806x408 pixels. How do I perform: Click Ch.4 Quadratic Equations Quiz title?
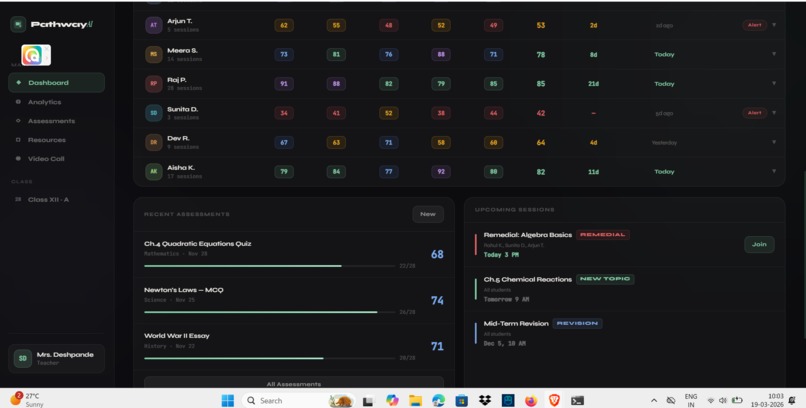(197, 244)
